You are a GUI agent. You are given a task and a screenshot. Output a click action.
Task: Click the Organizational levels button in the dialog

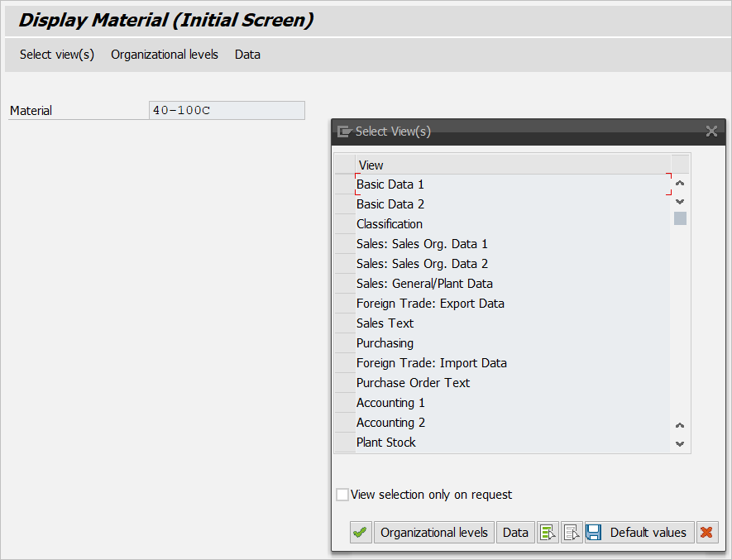coord(434,533)
